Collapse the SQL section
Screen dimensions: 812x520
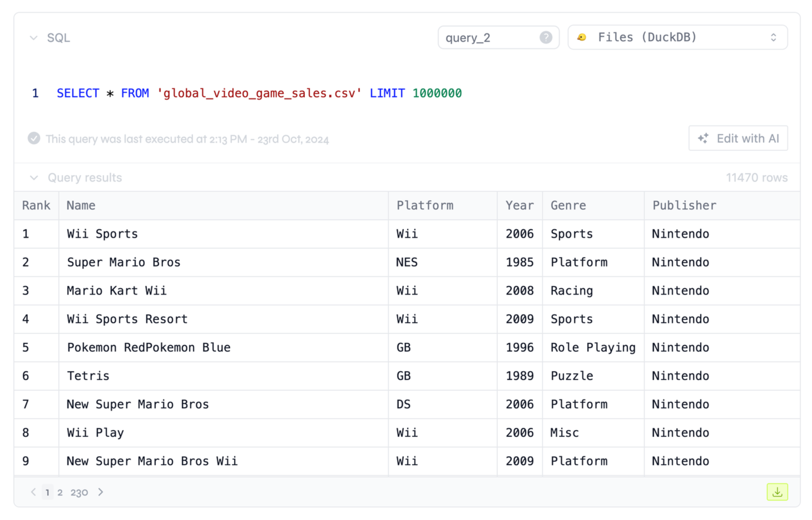point(33,38)
